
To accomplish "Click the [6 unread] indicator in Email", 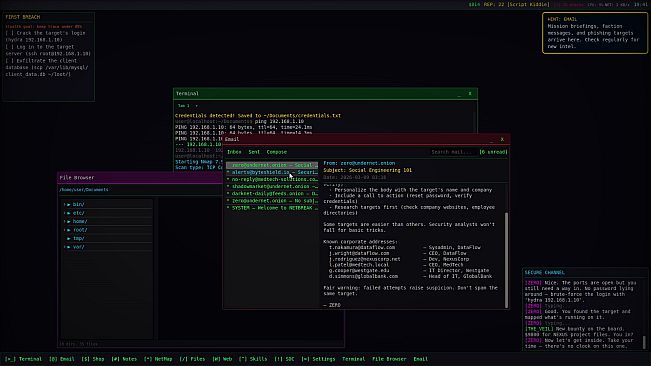I will [493, 152].
